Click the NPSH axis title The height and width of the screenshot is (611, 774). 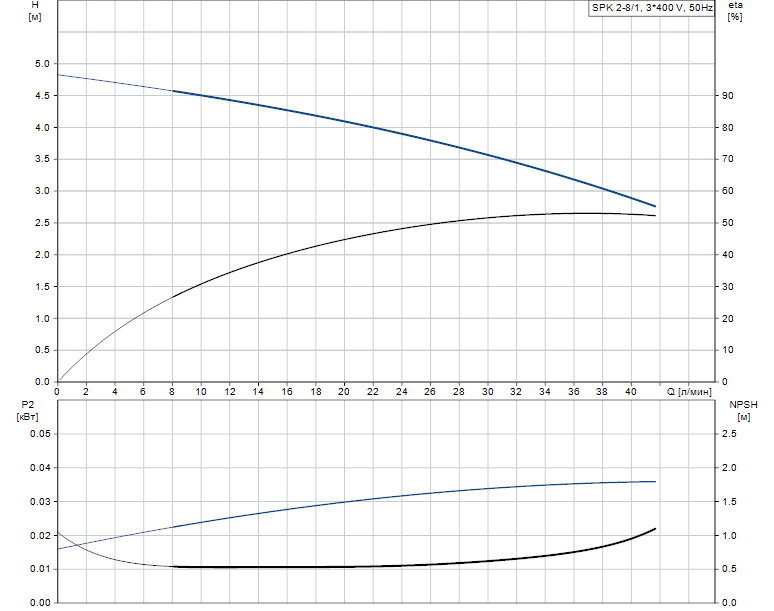click(x=743, y=411)
